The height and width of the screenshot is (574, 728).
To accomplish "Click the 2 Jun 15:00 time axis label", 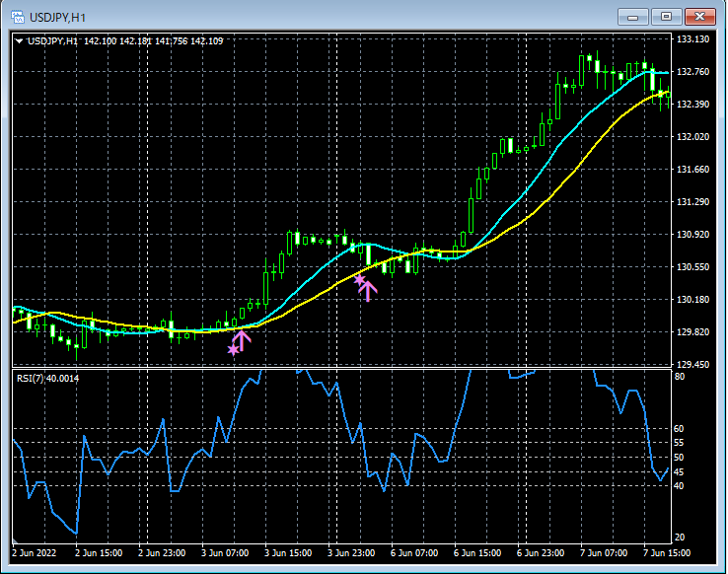I will click(x=99, y=553).
